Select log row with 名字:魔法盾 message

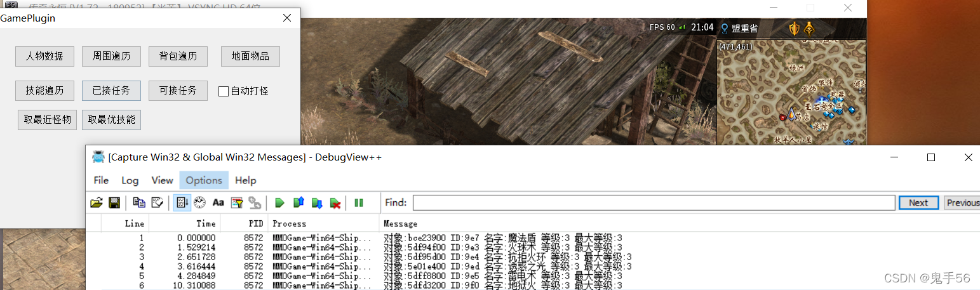point(533,237)
